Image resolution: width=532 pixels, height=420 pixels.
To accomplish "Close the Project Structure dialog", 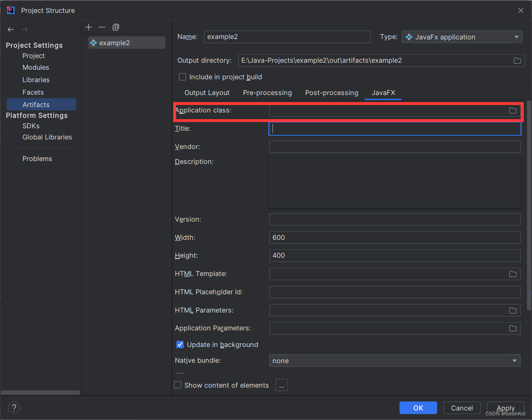I will [x=521, y=10].
